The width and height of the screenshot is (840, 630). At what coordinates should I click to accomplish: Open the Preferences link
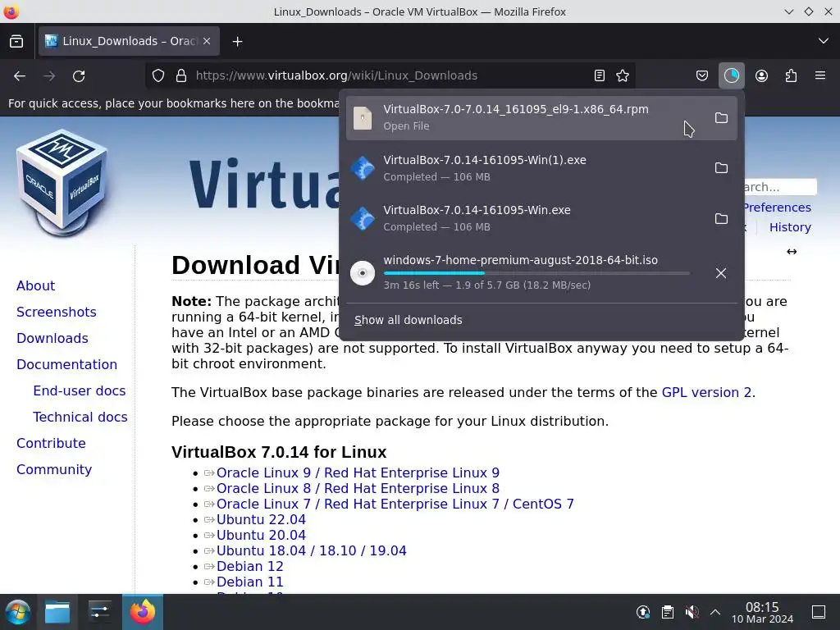[778, 208]
